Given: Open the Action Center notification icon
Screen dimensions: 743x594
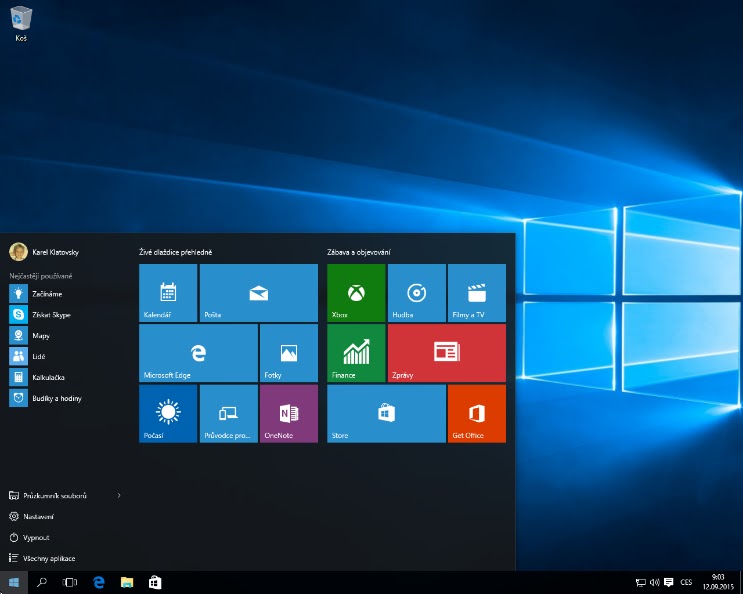Looking at the screenshot, I should pyautogui.click(x=669, y=583).
